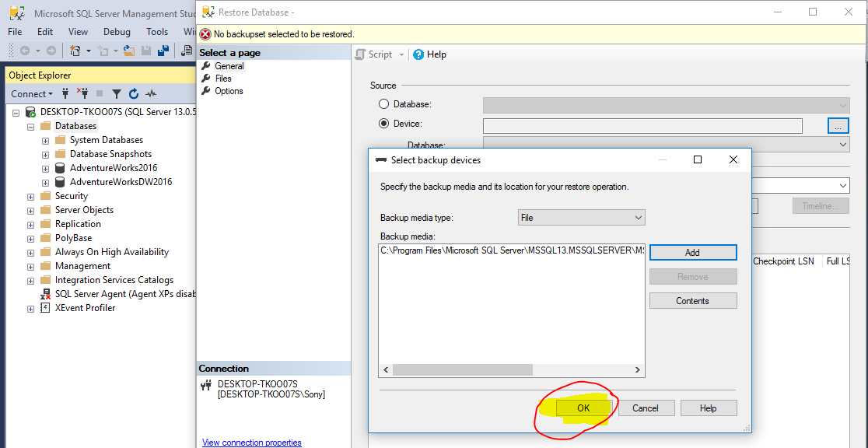The image size is (868, 448).
Task: Select the General page
Action: coord(229,66)
